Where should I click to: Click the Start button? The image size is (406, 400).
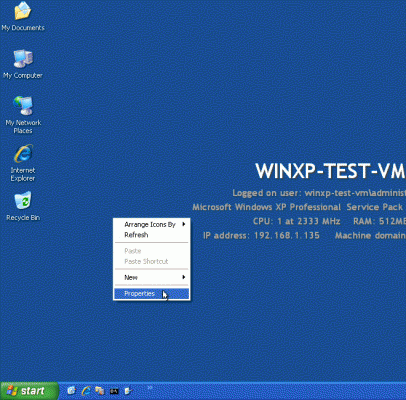point(29,391)
